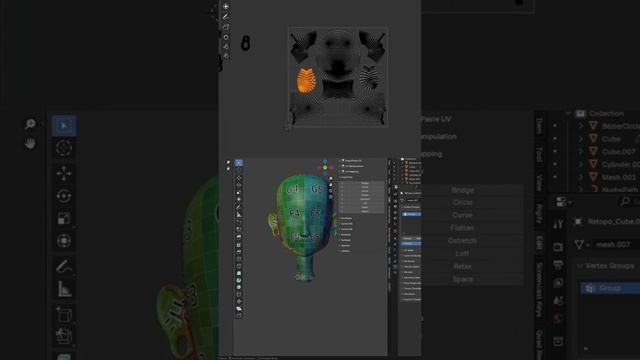640x360 pixels.
Task: Select the Shear tool in small viewport
Action: point(239,308)
